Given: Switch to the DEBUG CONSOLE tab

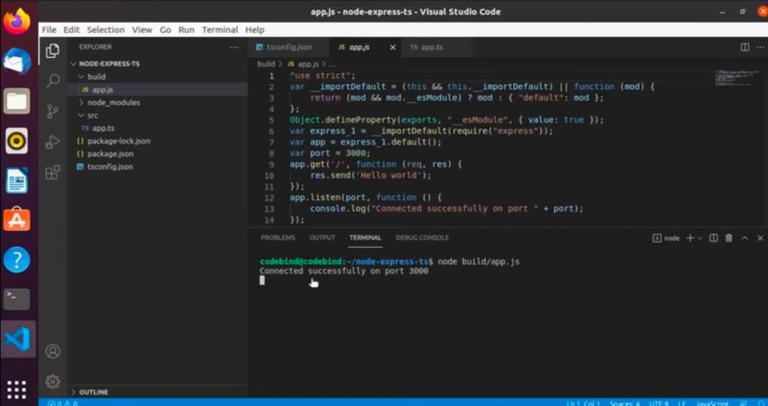Looking at the screenshot, I should coord(422,238).
